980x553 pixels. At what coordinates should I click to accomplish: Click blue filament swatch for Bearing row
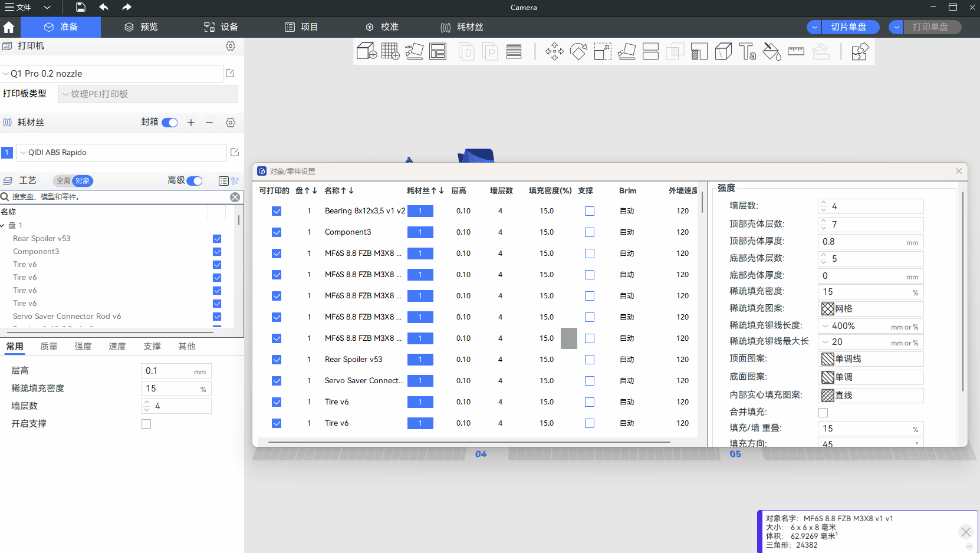[420, 211]
